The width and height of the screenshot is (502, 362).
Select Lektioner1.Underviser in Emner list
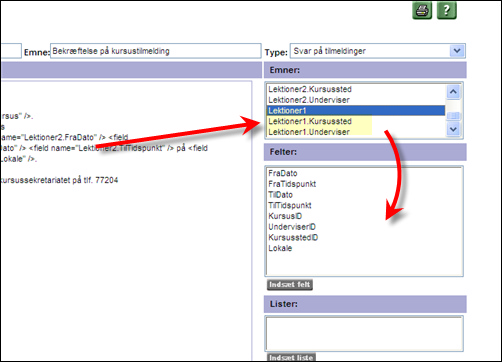pyautogui.click(x=309, y=132)
